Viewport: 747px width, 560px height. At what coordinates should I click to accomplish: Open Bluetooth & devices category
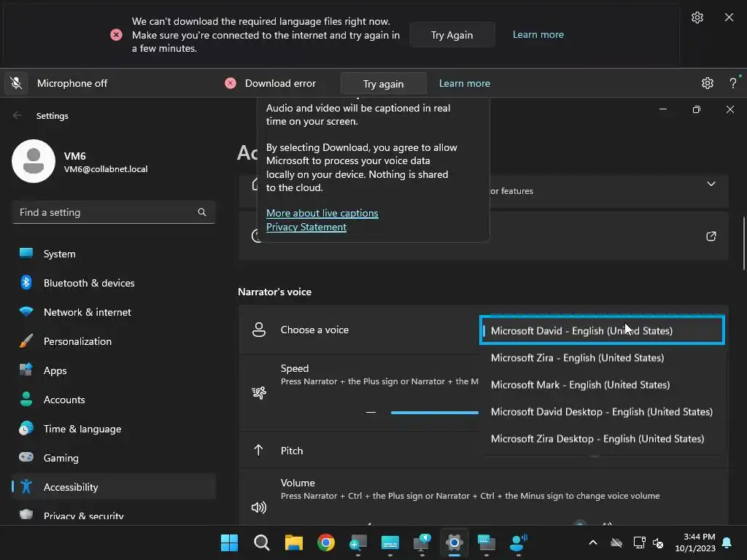(x=114, y=283)
